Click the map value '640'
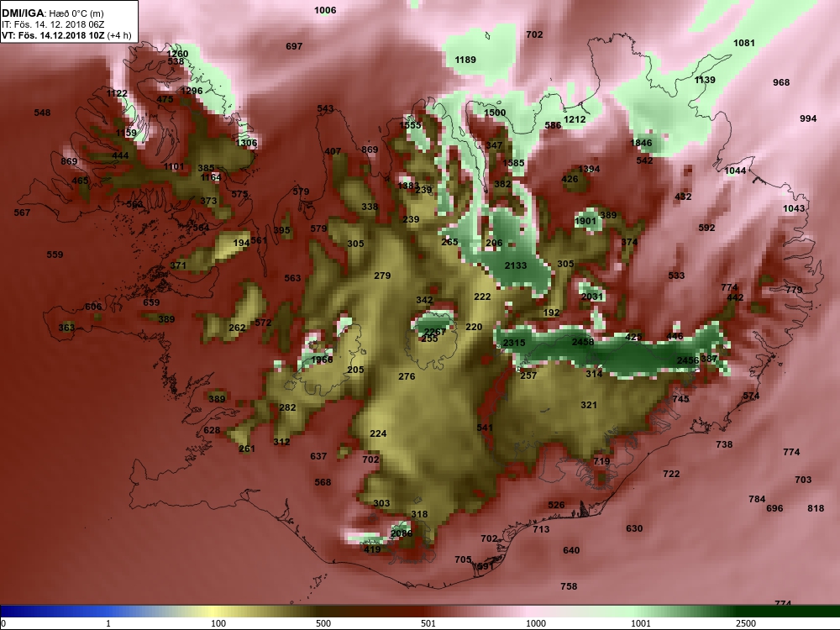 click(571, 551)
